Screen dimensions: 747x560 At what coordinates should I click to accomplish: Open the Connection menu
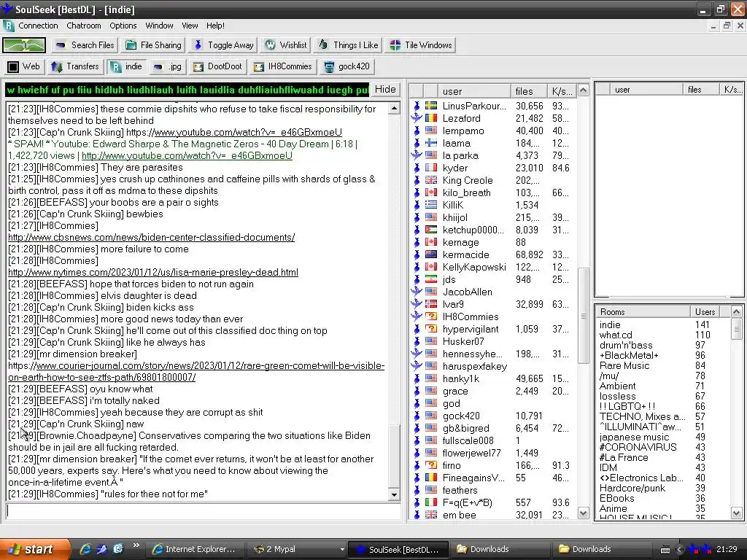tap(38, 26)
